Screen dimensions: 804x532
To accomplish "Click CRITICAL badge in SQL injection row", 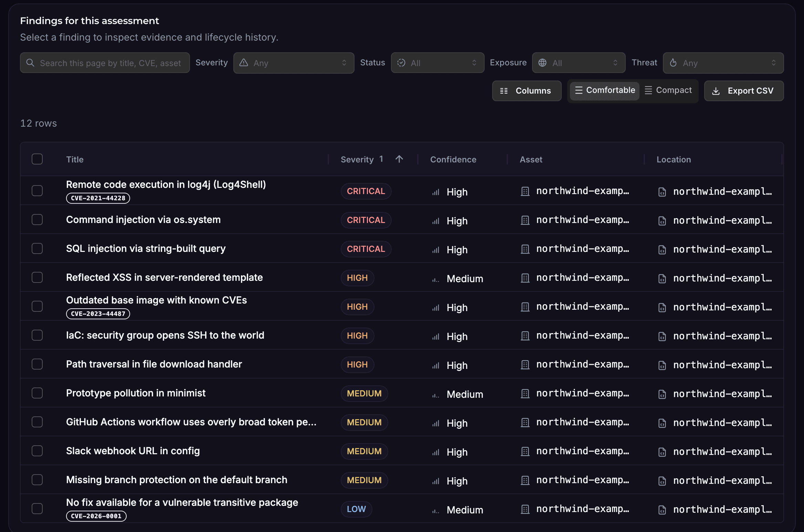I will [366, 249].
